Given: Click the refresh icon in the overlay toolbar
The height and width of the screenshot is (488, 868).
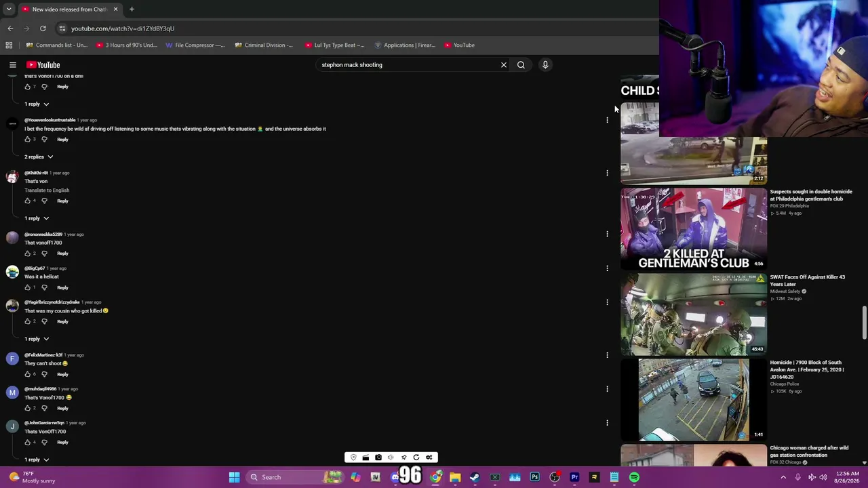Looking at the screenshot, I should coord(416,457).
